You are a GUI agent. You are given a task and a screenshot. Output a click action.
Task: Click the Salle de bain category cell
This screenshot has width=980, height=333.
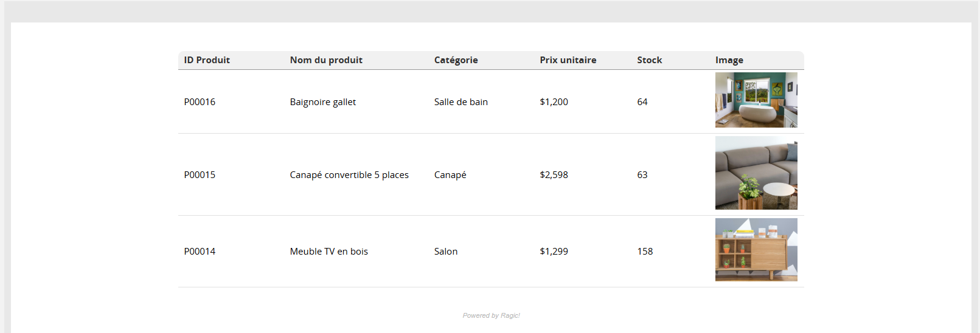click(x=461, y=102)
